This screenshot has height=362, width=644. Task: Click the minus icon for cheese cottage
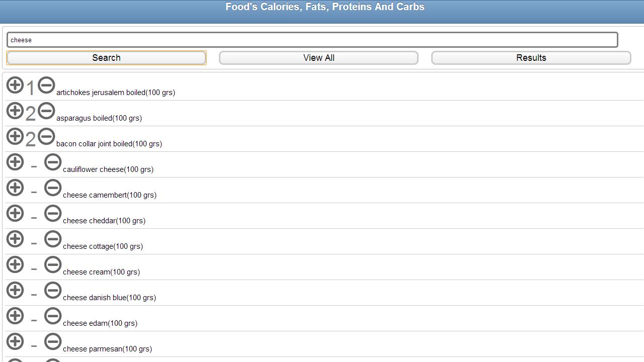52,239
